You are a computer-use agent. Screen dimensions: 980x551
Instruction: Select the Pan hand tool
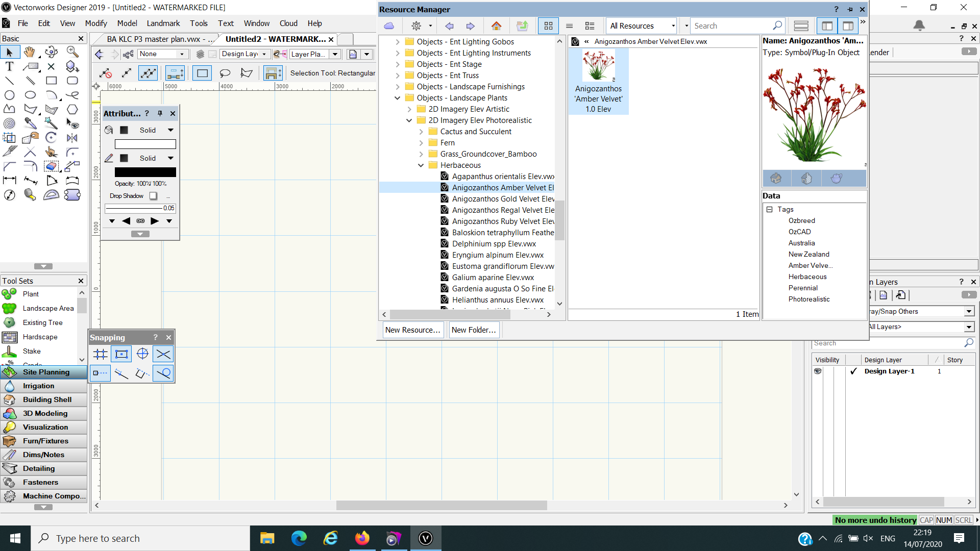30,52
